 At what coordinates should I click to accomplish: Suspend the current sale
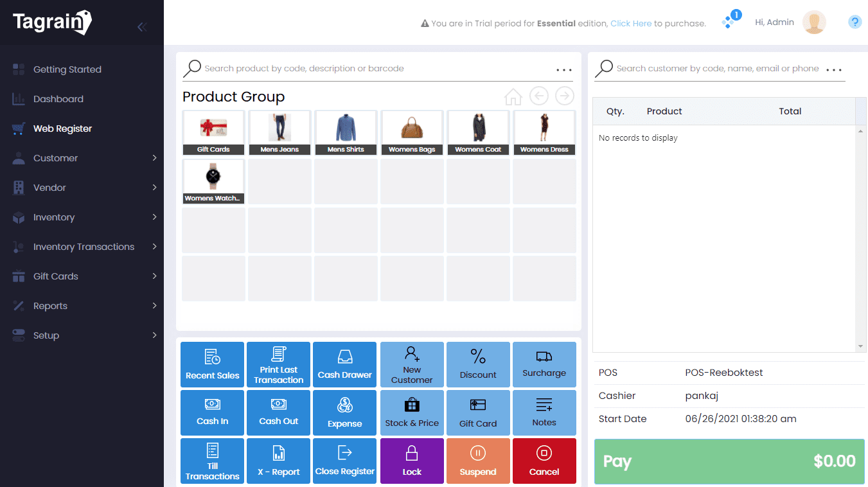[478, 461]
